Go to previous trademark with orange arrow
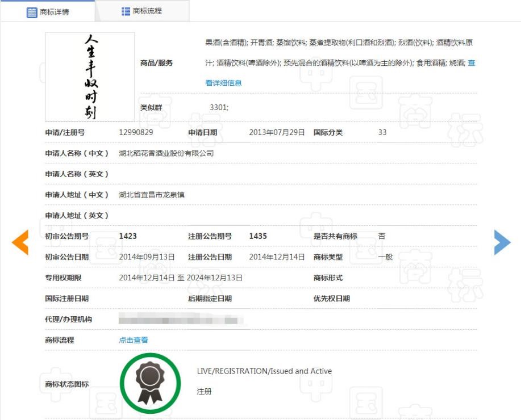This screenshot has height=420, width=521. point(20,242)
